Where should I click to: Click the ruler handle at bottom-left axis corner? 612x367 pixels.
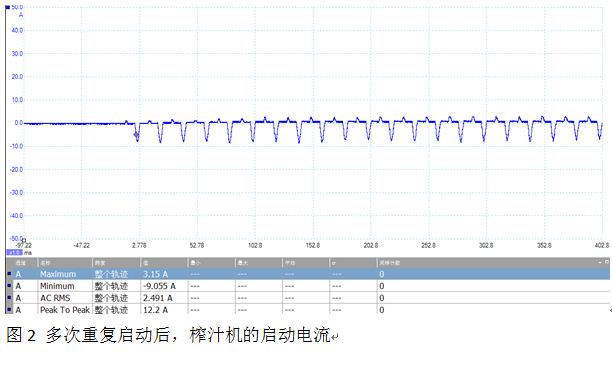pyautogui.click(x=24, y=241)
